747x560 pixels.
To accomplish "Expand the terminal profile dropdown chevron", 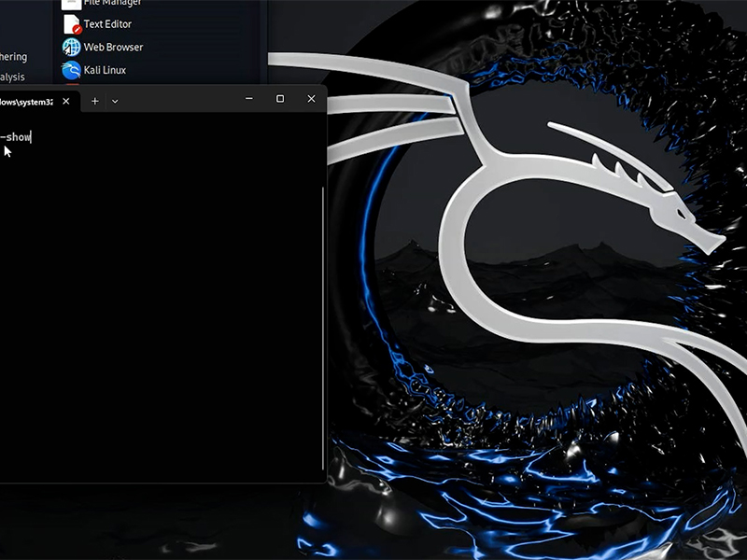I will [x=115, y=101].
